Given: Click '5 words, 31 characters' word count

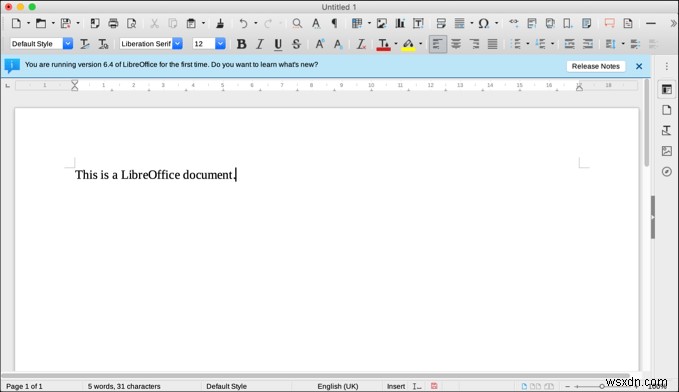Looking at the screenshot, I should [x=124, y=386].
